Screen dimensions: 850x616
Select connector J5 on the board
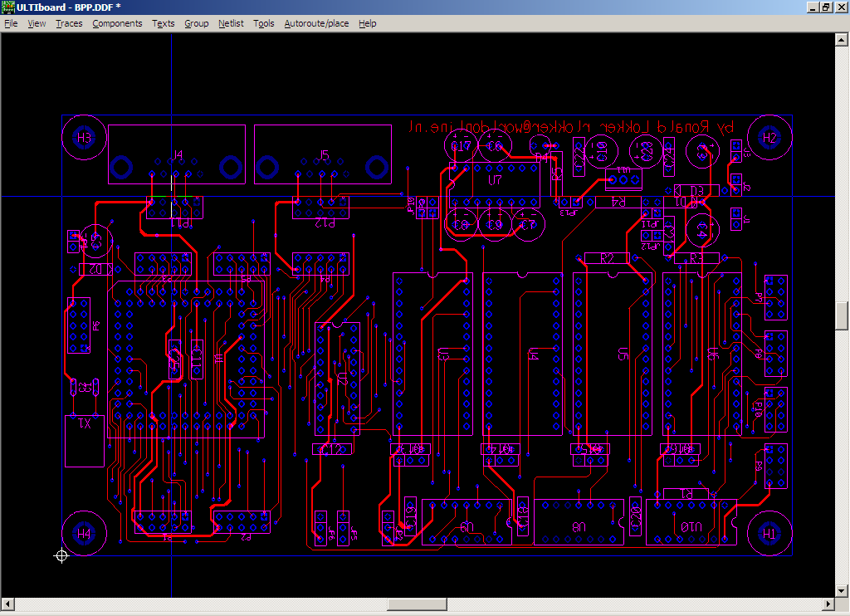[x=323, y=155]
